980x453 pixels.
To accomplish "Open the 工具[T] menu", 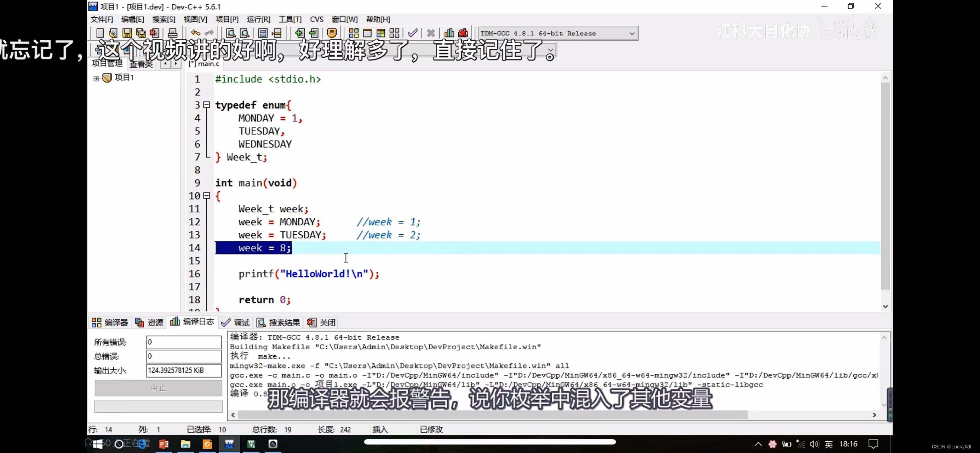I will [x=290, y=19].
